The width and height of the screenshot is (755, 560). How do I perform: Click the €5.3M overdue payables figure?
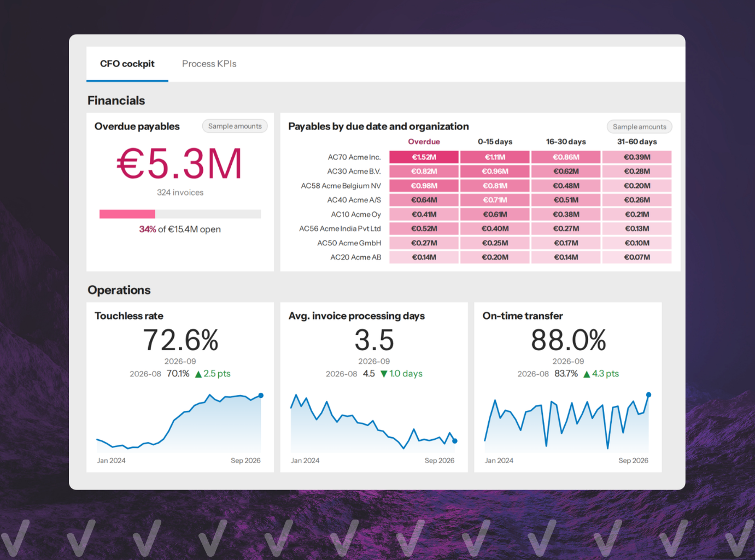click(x=180, y=163)
